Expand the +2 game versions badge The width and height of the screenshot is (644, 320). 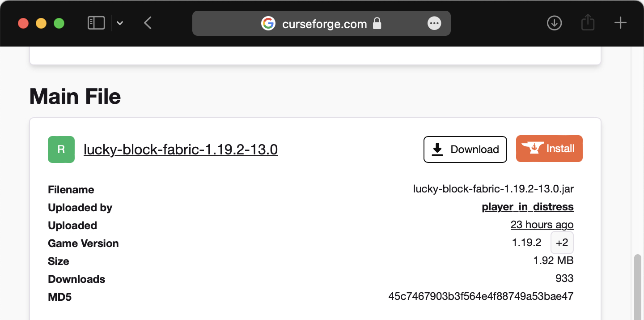(x=562, y=243)
